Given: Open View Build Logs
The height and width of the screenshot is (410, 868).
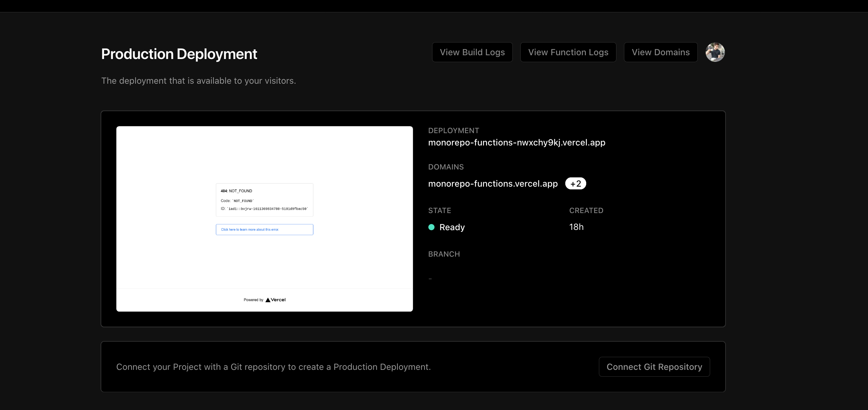Looking at the screenshot, I should 472,52.
